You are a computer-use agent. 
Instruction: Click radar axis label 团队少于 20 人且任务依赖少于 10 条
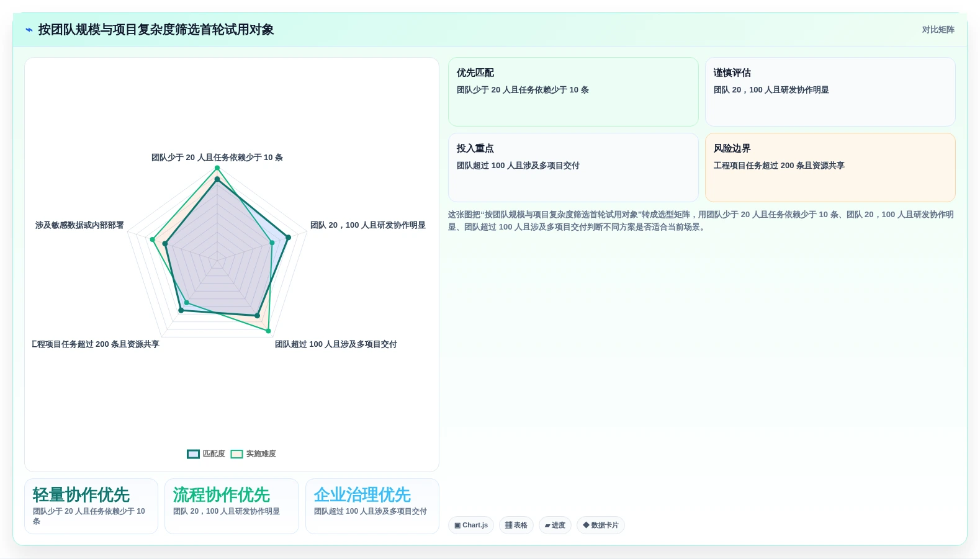tap(217, 158)
